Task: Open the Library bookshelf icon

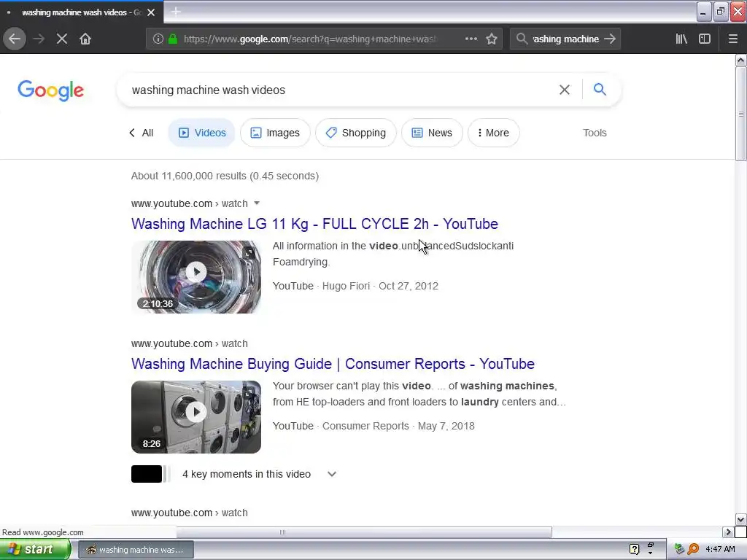Action: 681,39
